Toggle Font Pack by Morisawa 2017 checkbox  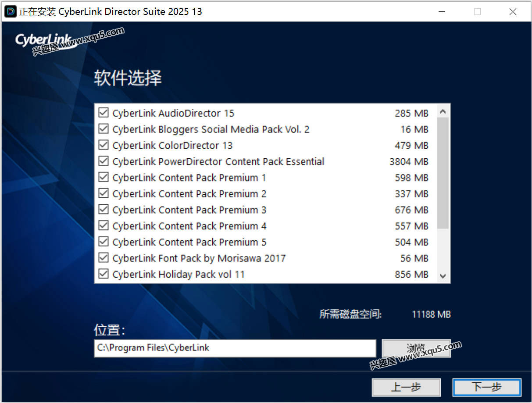(104, 258)
